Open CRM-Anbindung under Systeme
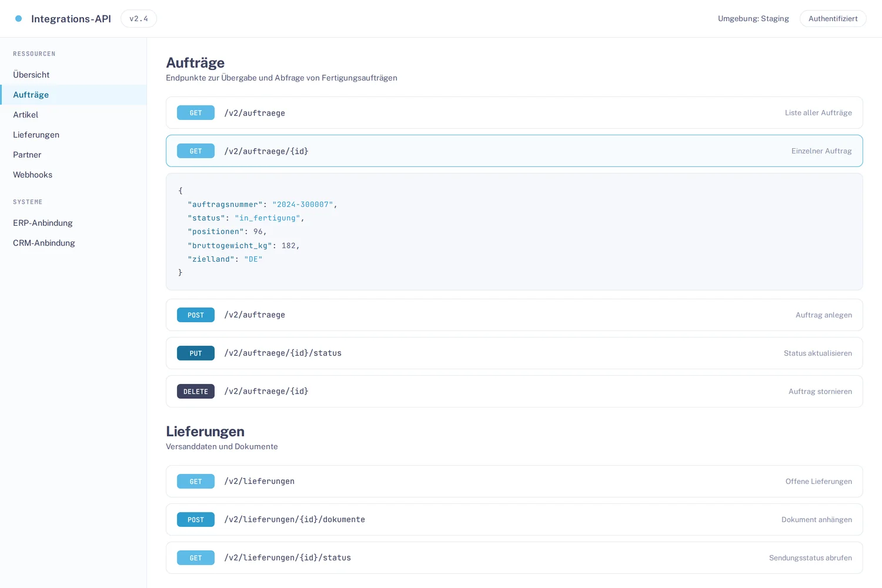 point(73,243)
